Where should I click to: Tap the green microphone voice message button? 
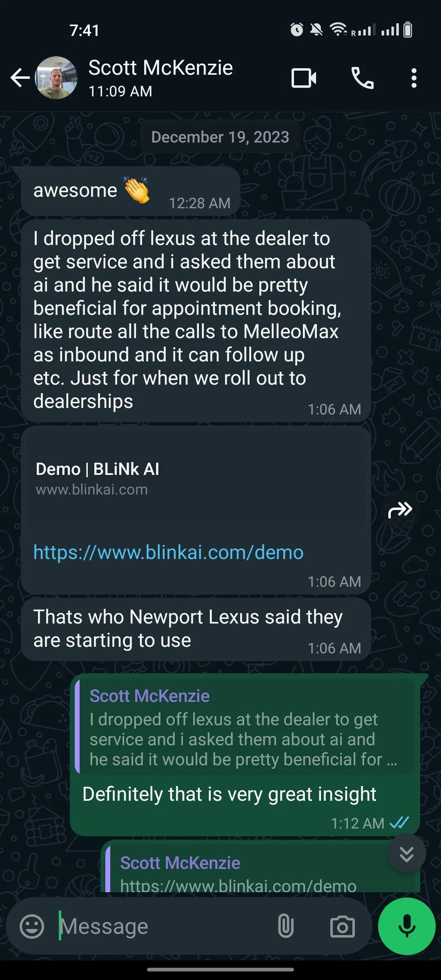407,926
